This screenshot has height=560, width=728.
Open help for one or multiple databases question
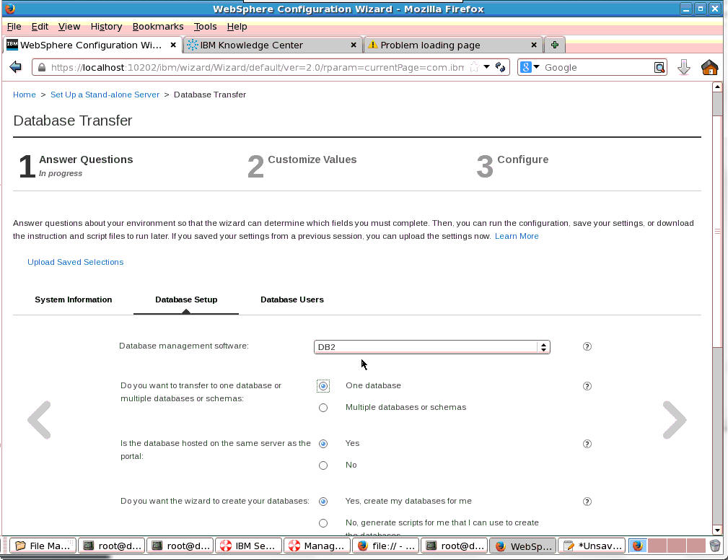click(587, 386)
